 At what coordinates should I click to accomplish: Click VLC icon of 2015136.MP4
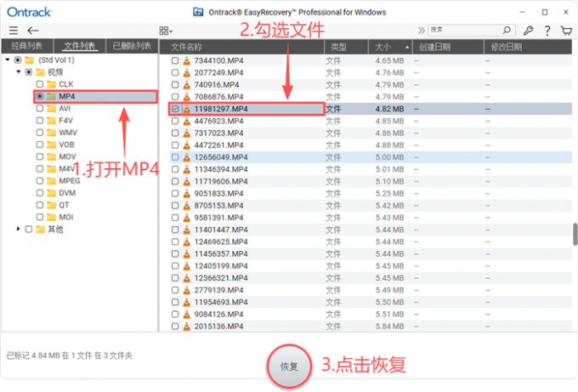click(187, 327)
